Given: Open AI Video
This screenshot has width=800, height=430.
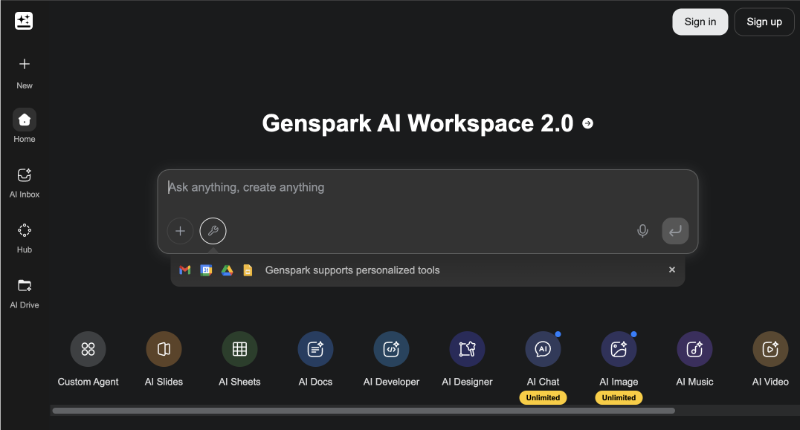Looking at the screenshot, I should tap(770, 359).
